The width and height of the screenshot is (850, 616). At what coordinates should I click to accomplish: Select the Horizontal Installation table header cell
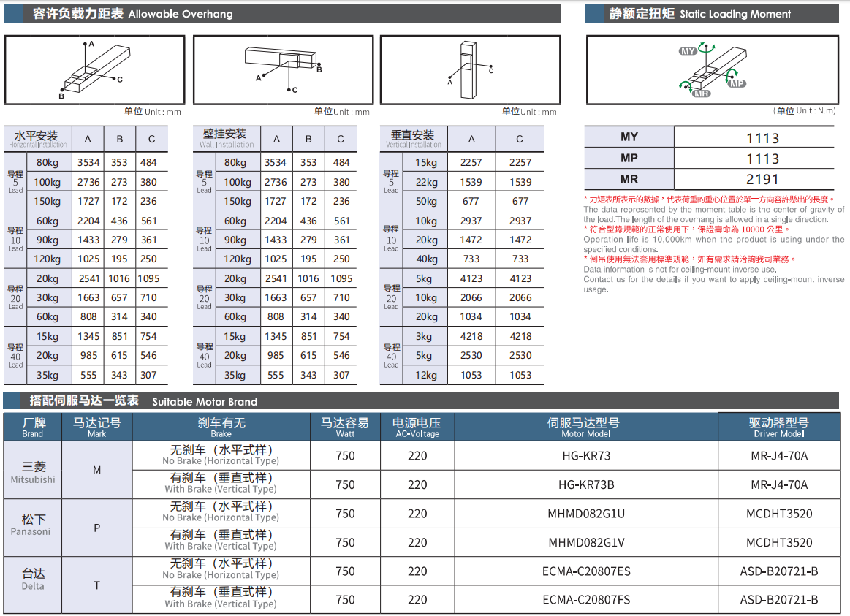click(38, 138)
